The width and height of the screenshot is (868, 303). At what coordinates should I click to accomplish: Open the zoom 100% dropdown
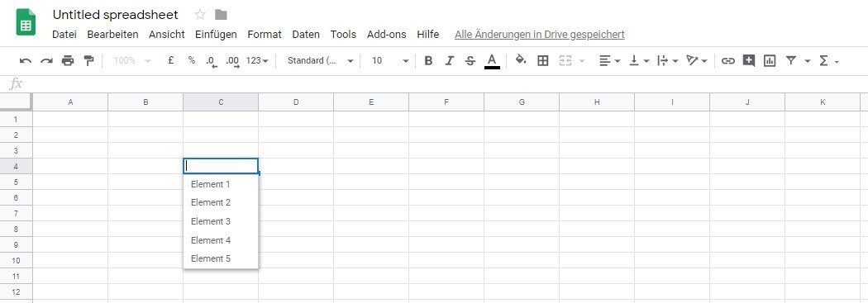131,61
